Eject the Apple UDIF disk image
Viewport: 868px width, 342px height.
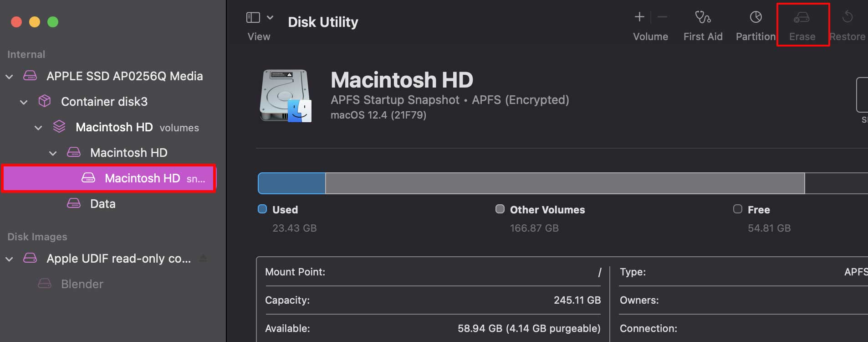203,259
